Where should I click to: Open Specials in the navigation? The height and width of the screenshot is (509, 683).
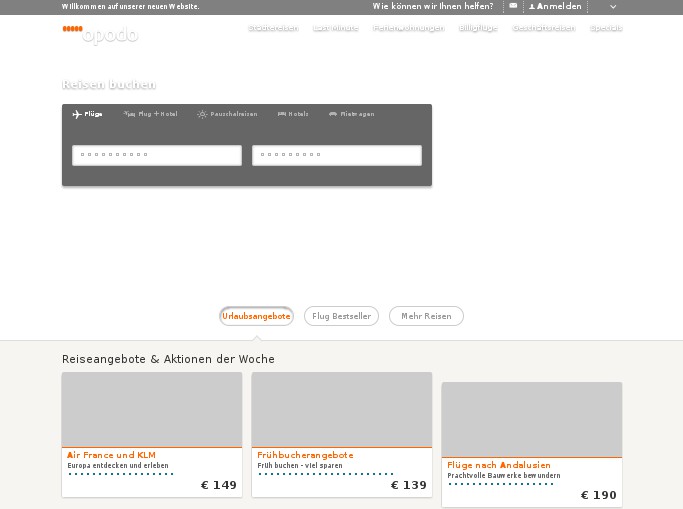click(606, 28)
